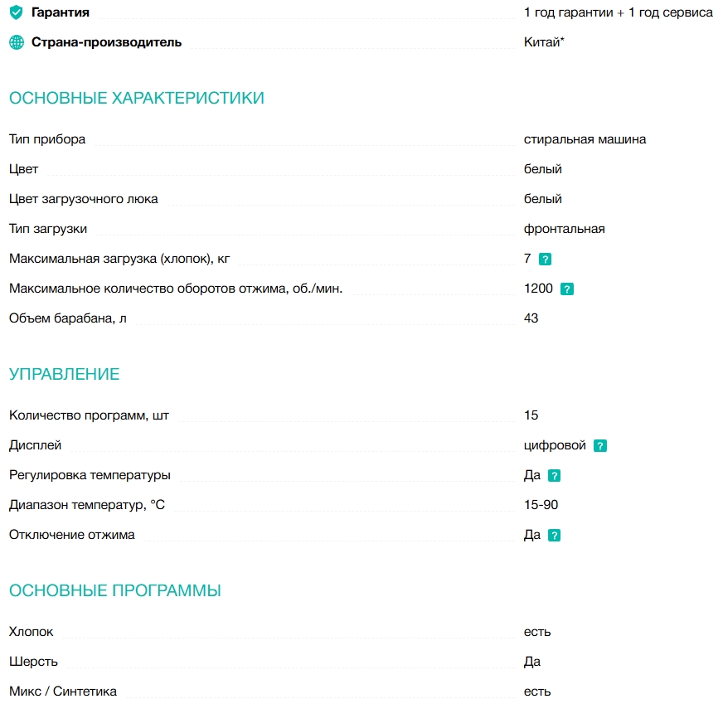Screen dimensions: 723x728
Task: Show the help hint beside цифровой display
Action: click(600, 446)
